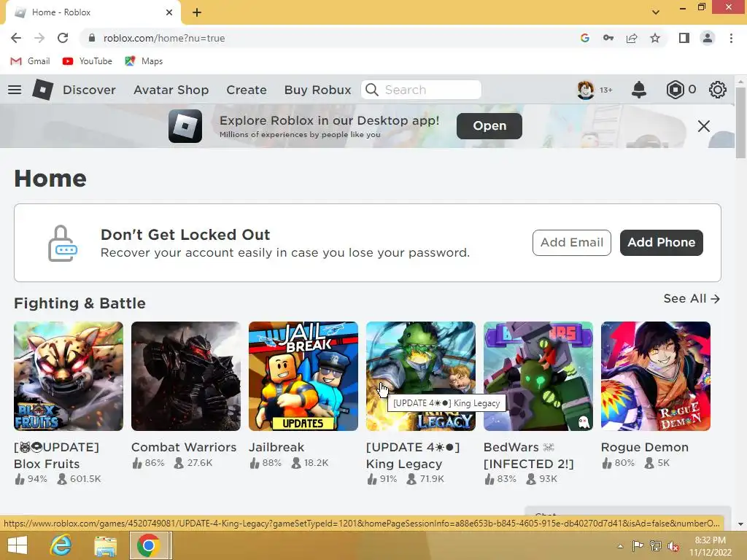
Task: Click the Add Phone button
Action: [661, 242]
